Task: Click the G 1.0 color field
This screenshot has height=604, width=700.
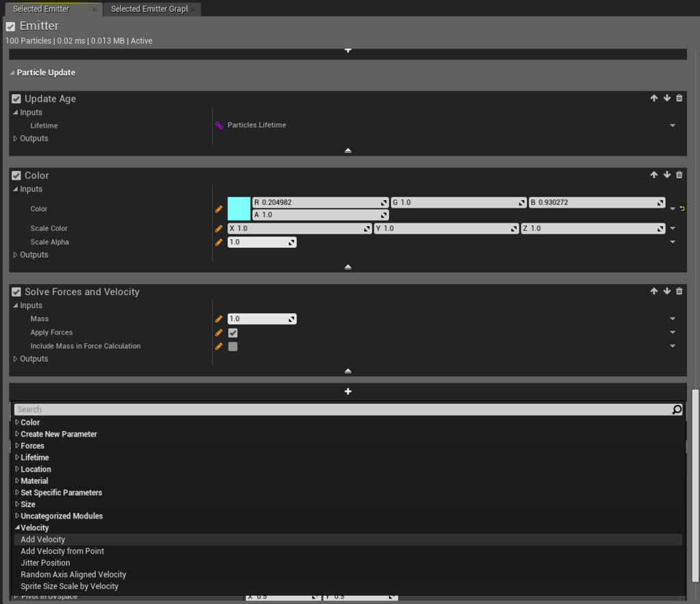Action: click(459, 202)
